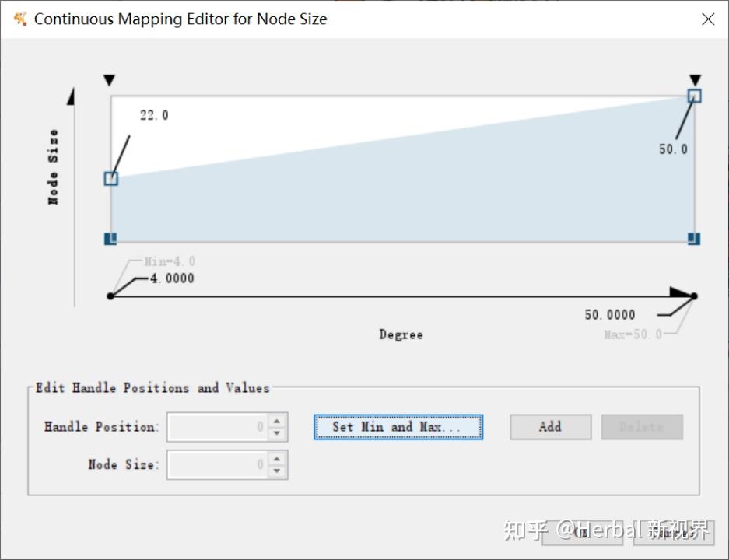The height and width of the screenshot is (560, 729).
Task: Focus the Handle Position input field
Action: tap(217, 427)
